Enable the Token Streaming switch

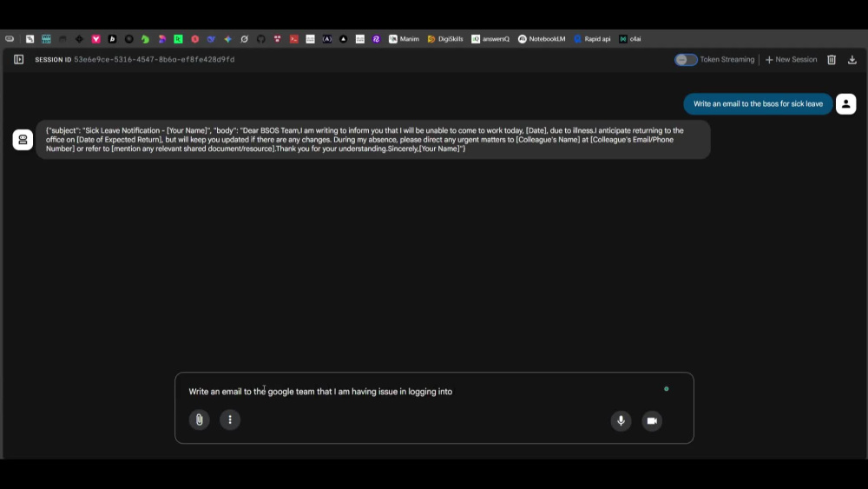(x=686, y=60)
